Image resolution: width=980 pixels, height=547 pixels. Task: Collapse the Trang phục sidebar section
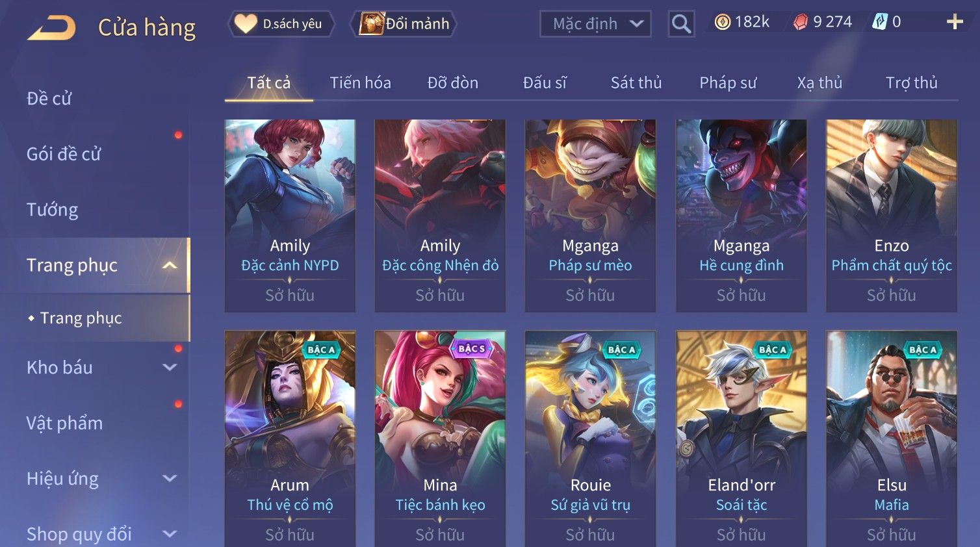pos(170,265)
